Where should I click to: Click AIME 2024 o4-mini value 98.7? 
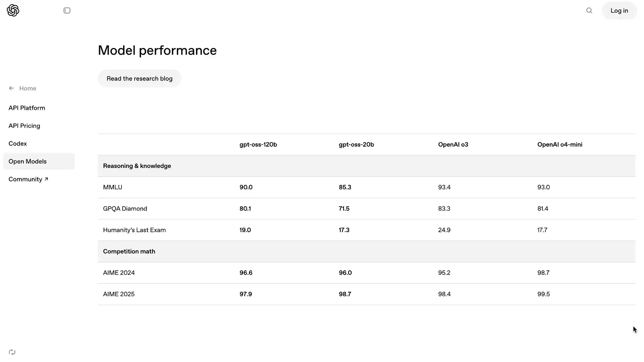click(543, 273)
